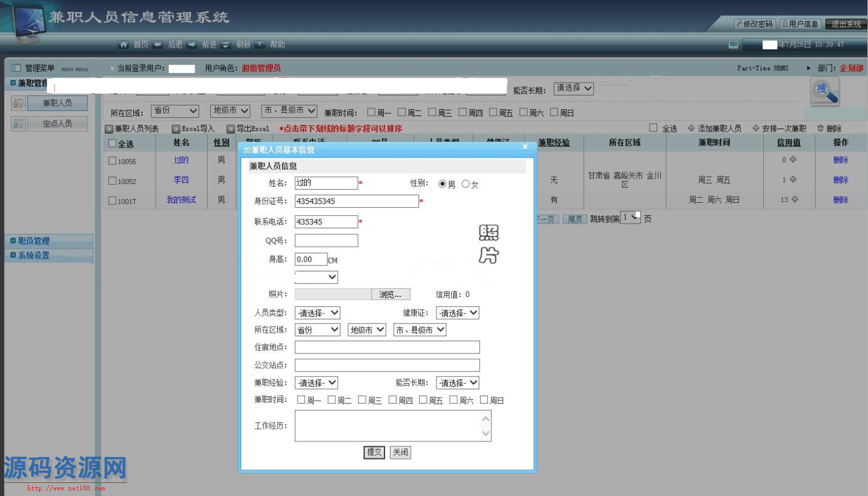Viewport: 868px width, 496px height.
Task: Open the 地级市 dropdown in dialog
Action: coord(367,330)
